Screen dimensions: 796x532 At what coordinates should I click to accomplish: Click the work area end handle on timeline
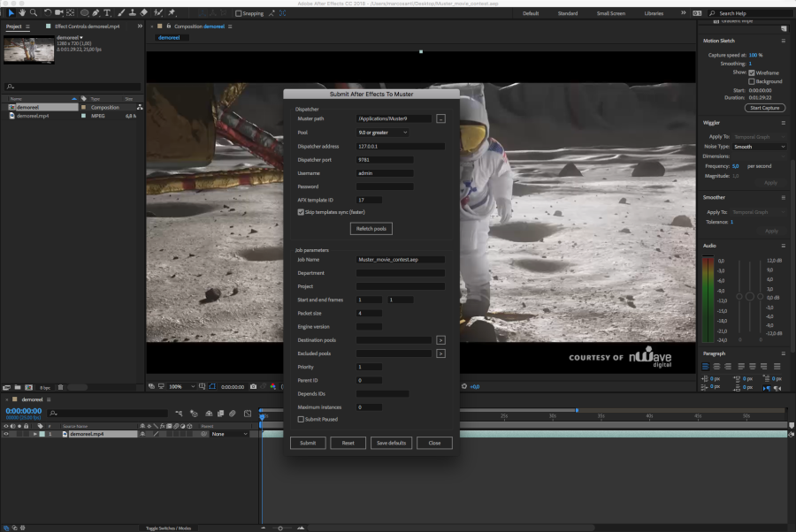tap(577, 410)
